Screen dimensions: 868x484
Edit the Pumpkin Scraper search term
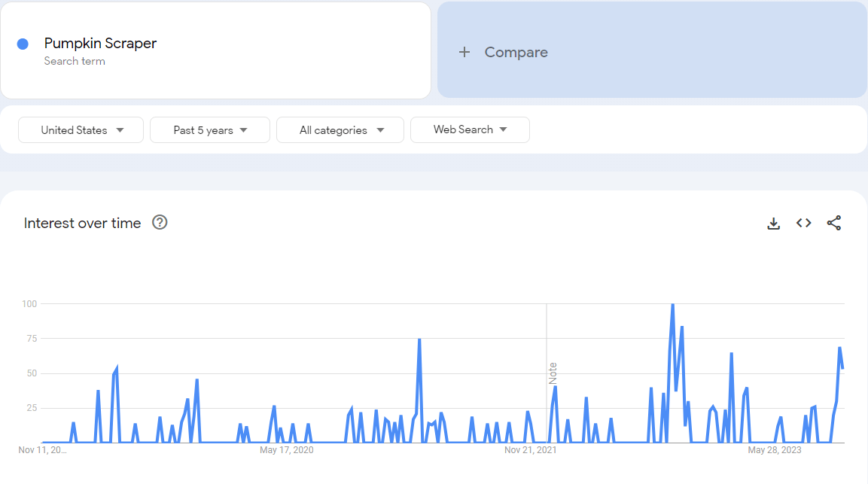coord(100,43)
